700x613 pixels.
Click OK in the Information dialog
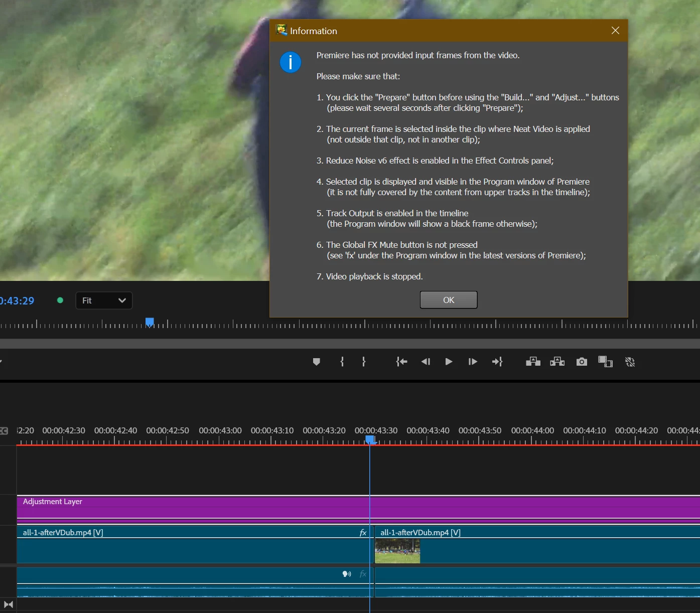tap(449, 300)
